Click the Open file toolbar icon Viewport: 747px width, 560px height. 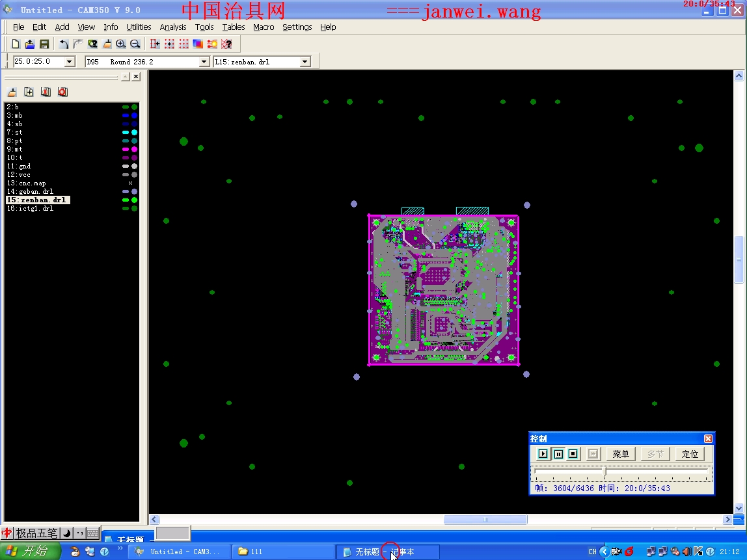(x=29, y=44)
